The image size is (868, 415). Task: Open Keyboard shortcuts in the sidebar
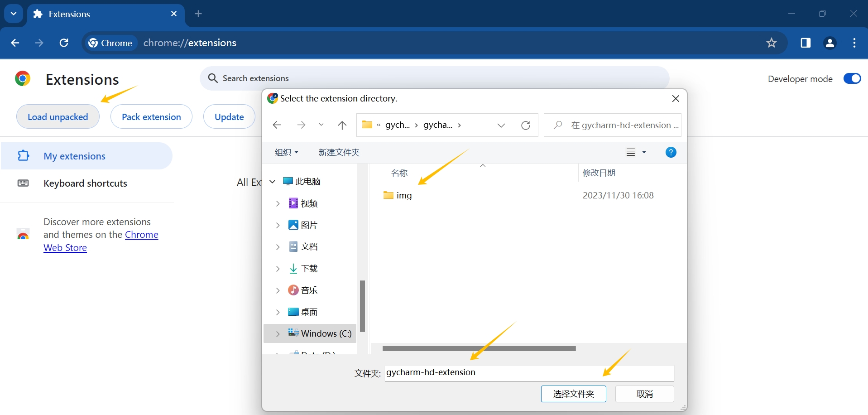pos(86,183)
